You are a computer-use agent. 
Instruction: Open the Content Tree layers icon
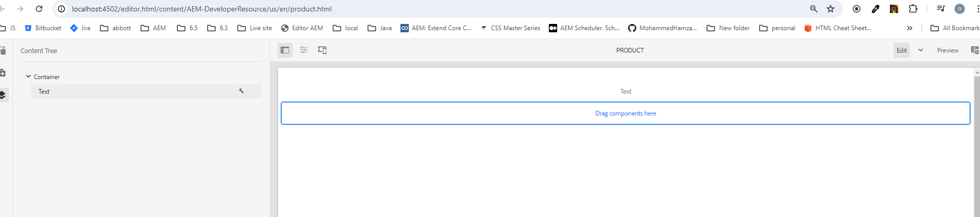(3, 95)
